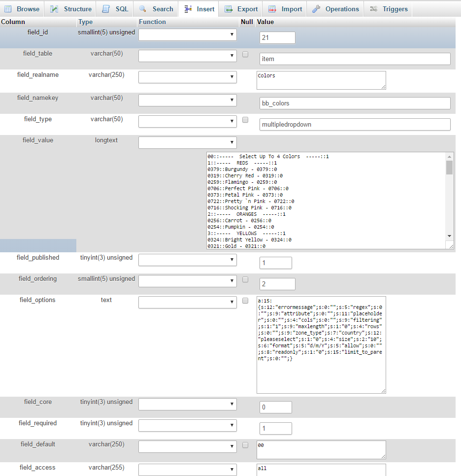Click the field_id value input showing 21
The height and width of the screenshot is (476, 461).
coord(277,37)
